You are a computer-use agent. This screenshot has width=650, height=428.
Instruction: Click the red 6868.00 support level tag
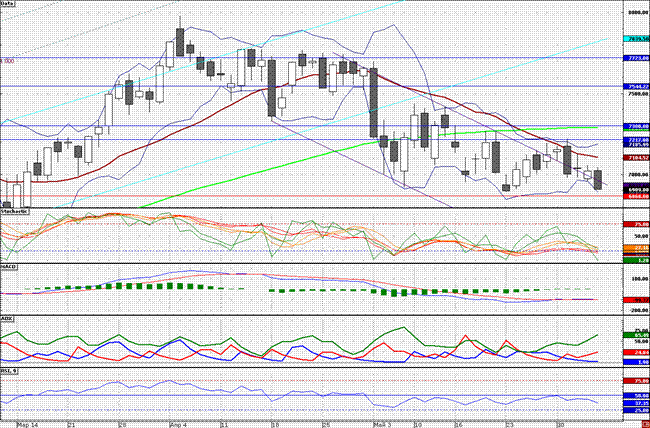click(x=636, y=195)
